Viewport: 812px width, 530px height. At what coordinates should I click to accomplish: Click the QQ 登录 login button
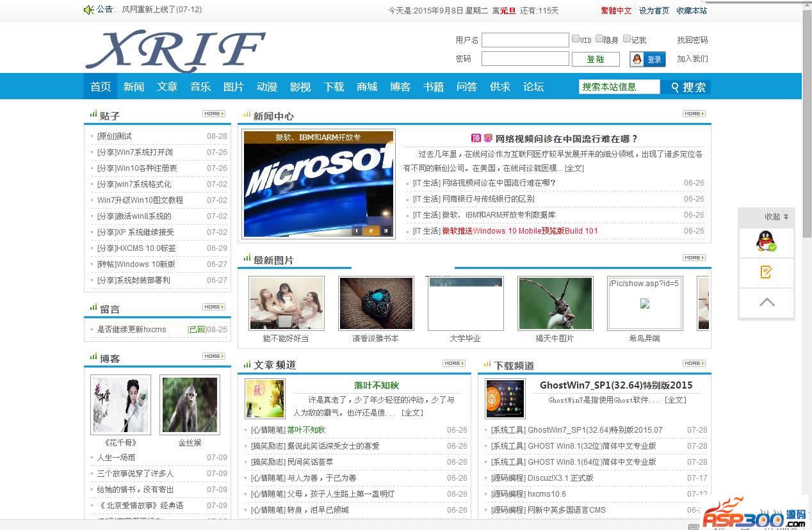(647, 59)
